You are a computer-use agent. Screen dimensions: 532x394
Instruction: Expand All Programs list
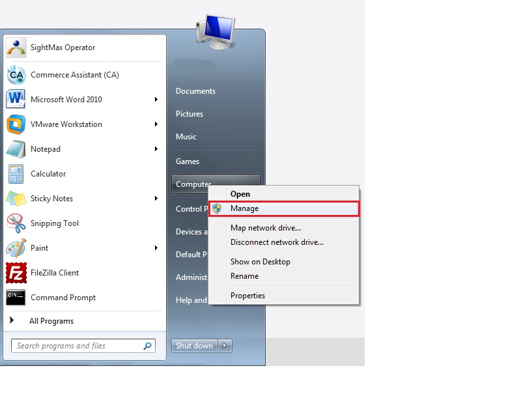pyautogui.click(x=51, y=321)
